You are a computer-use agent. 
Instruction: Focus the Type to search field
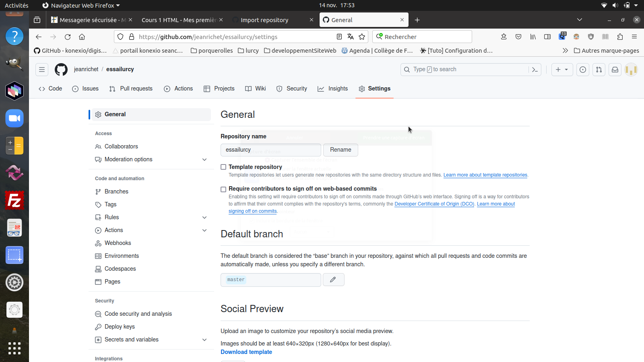(x=451, y=69)
